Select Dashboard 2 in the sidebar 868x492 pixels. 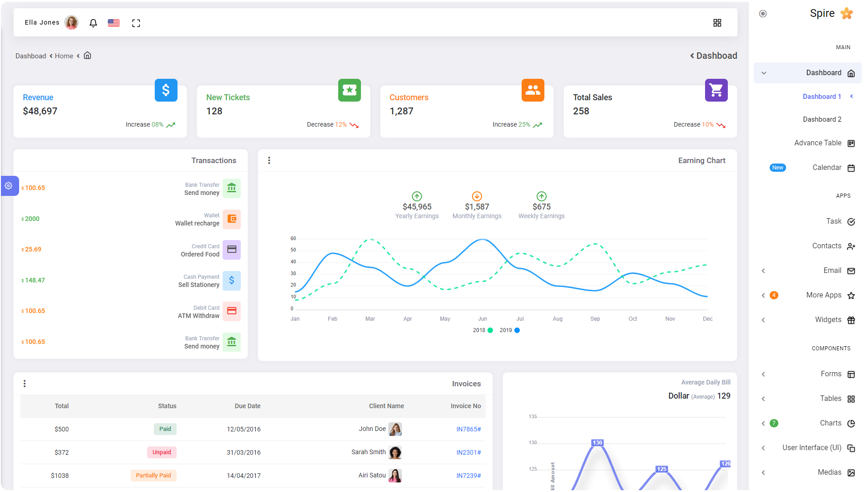[822, 119]
